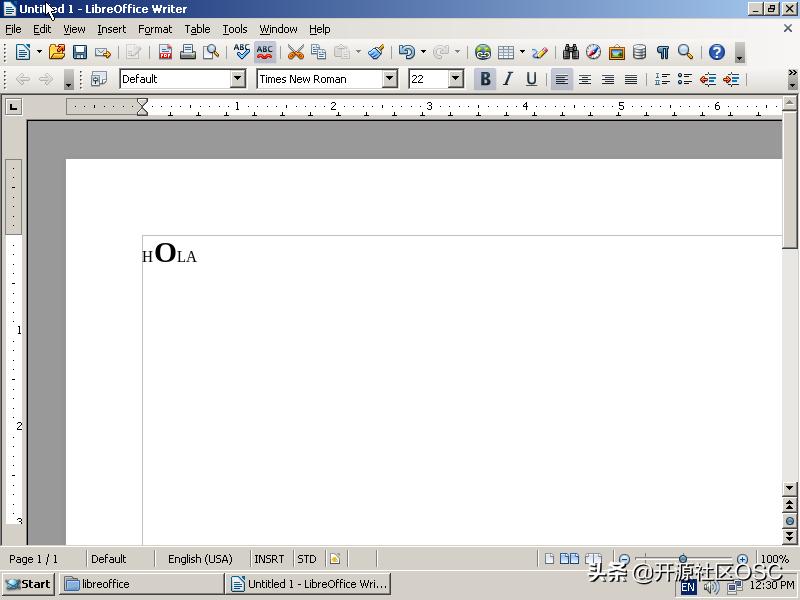Click STD selection mode in status bar
This screenshot has height=600, width=800.
(307, 559)
